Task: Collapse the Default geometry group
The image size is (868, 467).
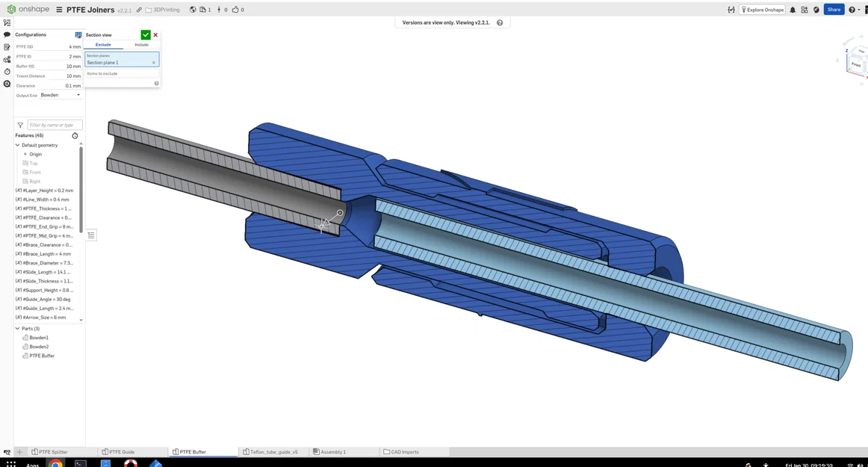Action: pos(17,145)
